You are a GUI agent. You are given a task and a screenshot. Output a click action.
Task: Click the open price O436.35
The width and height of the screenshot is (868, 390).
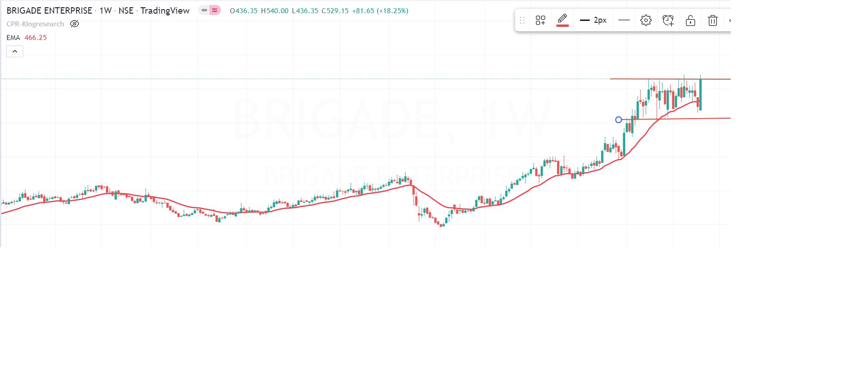pos(244,11)
